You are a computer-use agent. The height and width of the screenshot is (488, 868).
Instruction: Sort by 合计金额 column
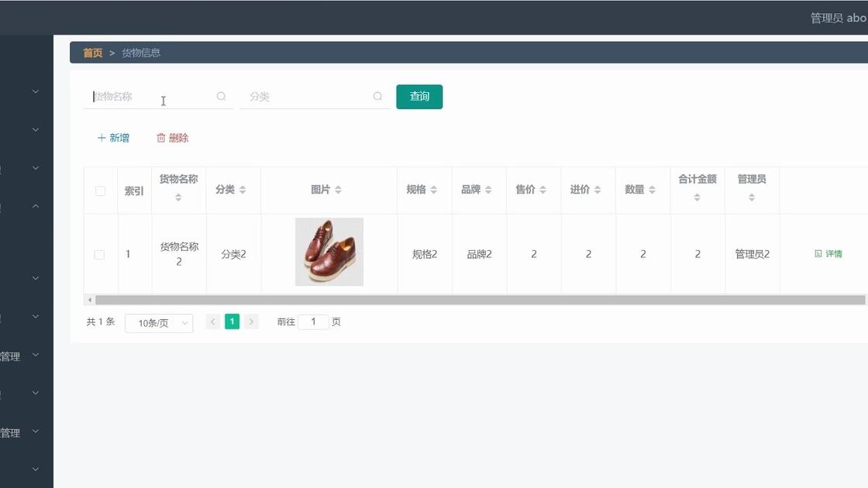pyautogui.click(x=697, y=197)
